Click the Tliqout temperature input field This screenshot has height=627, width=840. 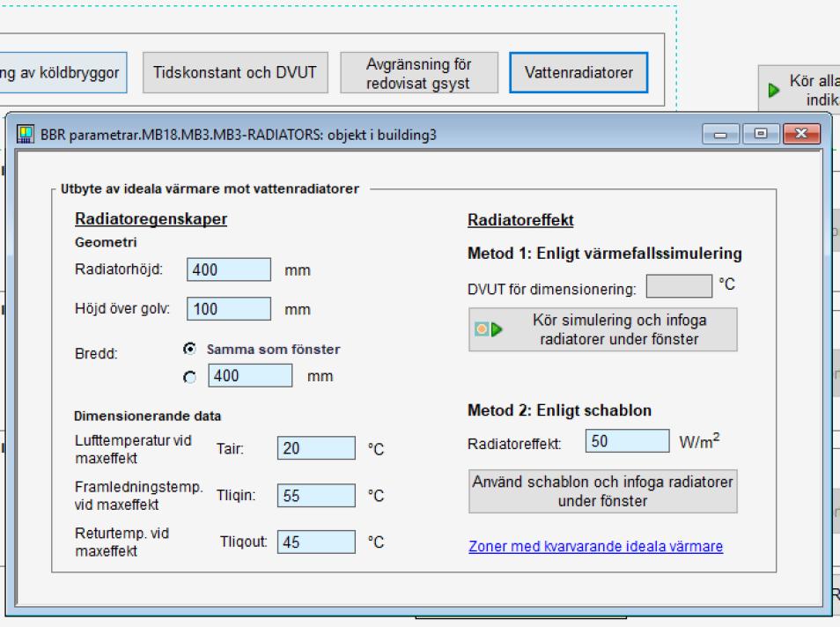click(x=316, y=542)
